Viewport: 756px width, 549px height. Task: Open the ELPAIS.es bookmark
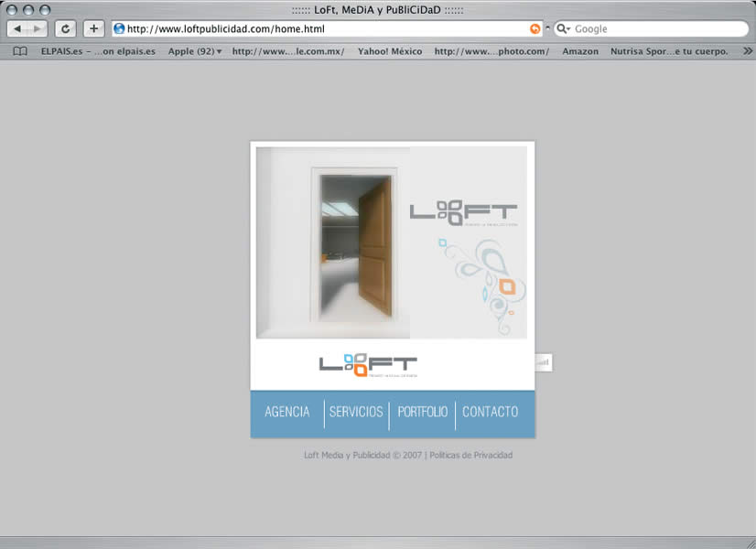tap(98, 51)
